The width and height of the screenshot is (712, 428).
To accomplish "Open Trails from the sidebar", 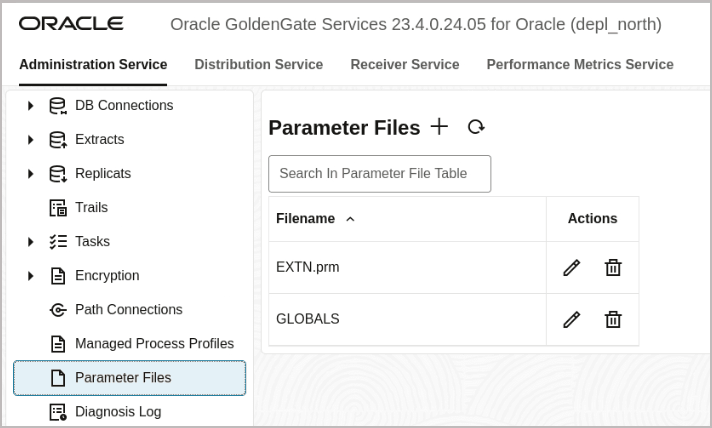I will (x=91, y=207).
